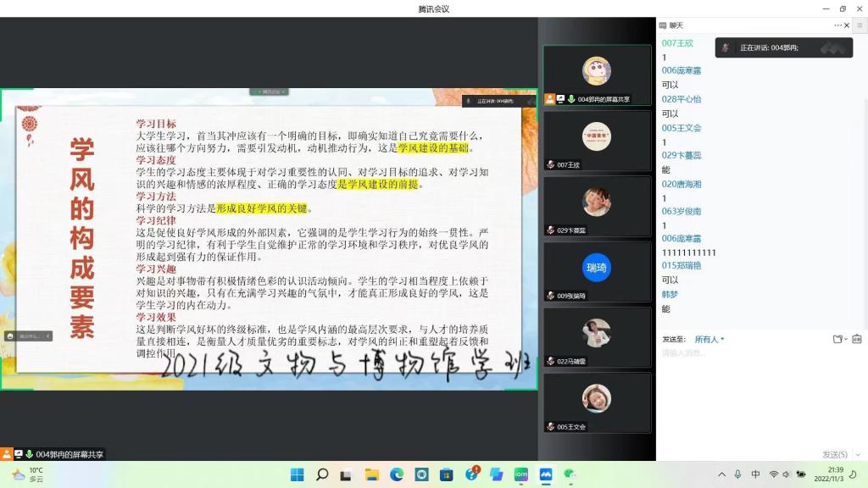Switch input method via 中 indicator

(x=755, y=474)
